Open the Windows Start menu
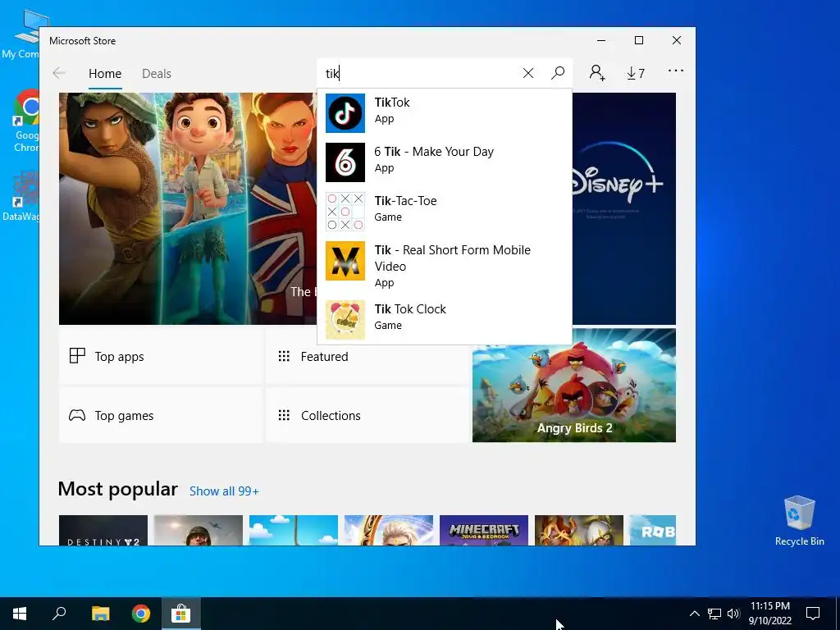 coord(20,614)
